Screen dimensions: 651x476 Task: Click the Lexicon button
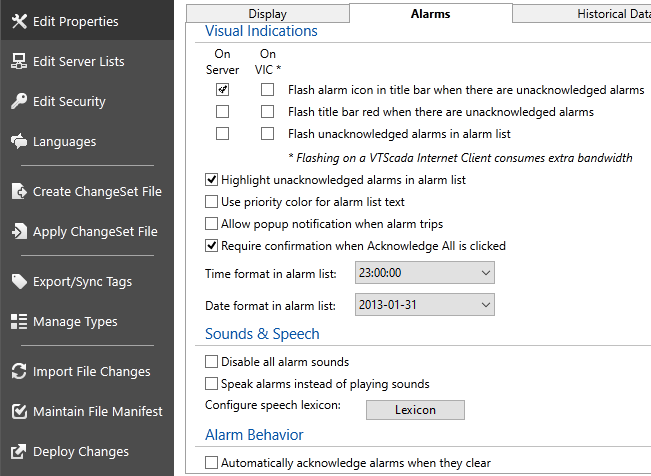415,409
